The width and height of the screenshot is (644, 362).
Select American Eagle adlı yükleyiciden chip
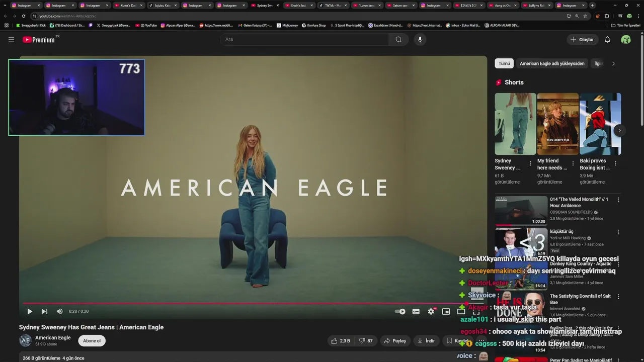coord(552,63)
